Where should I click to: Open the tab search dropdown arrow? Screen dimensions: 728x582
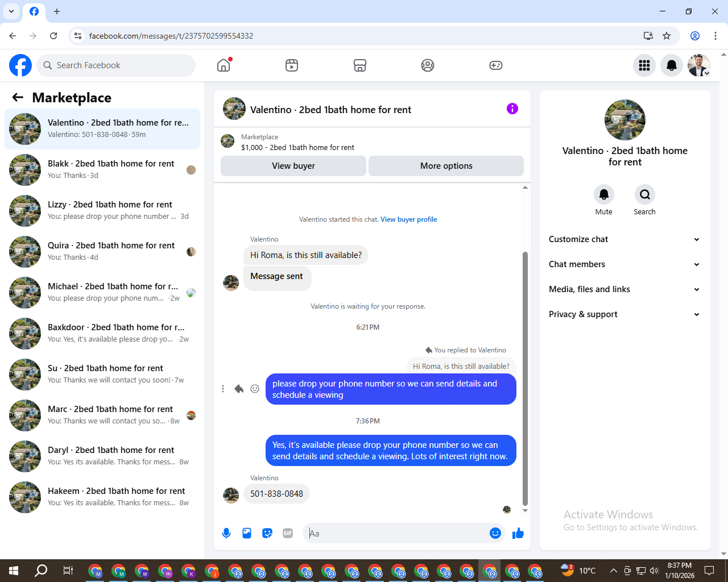click(x=11, y=11)
